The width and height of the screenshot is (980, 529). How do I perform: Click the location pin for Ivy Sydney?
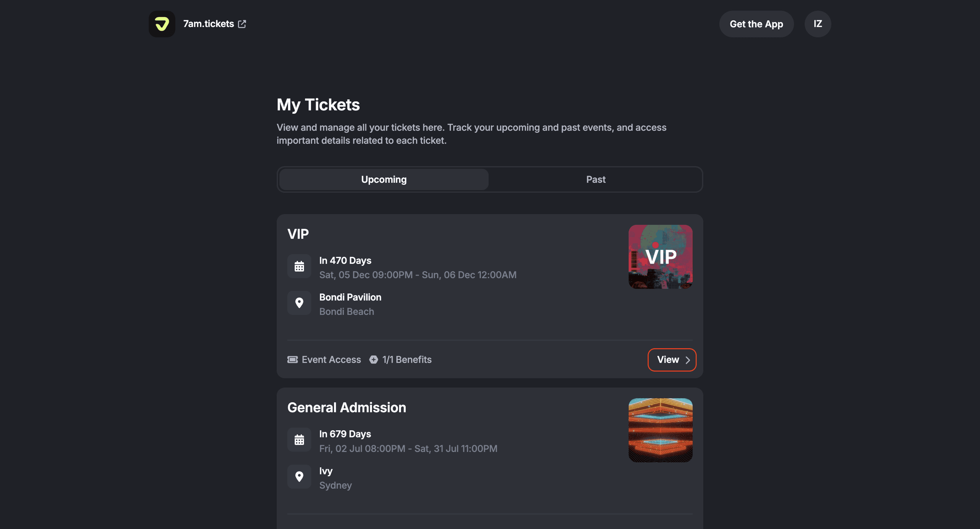click(299, 477)
